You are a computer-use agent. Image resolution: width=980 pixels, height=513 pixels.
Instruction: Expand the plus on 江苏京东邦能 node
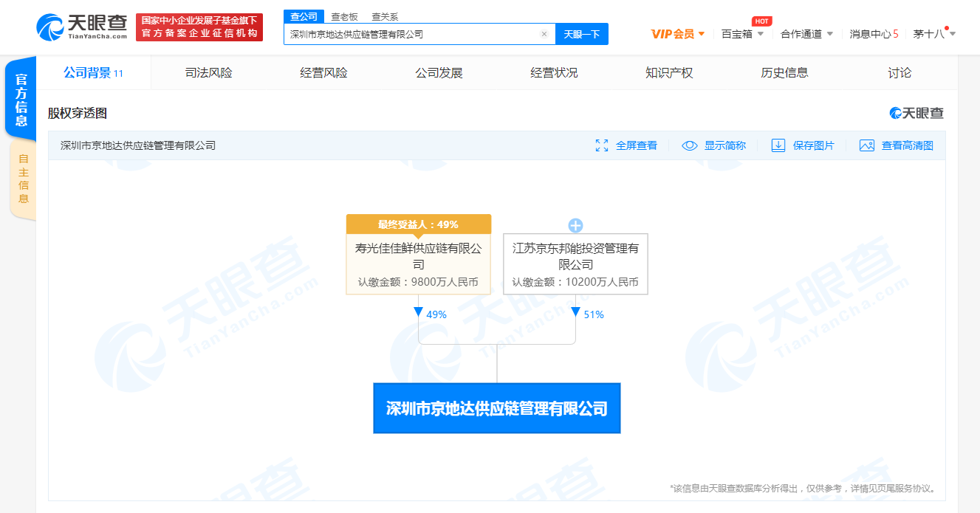point(576,225)
